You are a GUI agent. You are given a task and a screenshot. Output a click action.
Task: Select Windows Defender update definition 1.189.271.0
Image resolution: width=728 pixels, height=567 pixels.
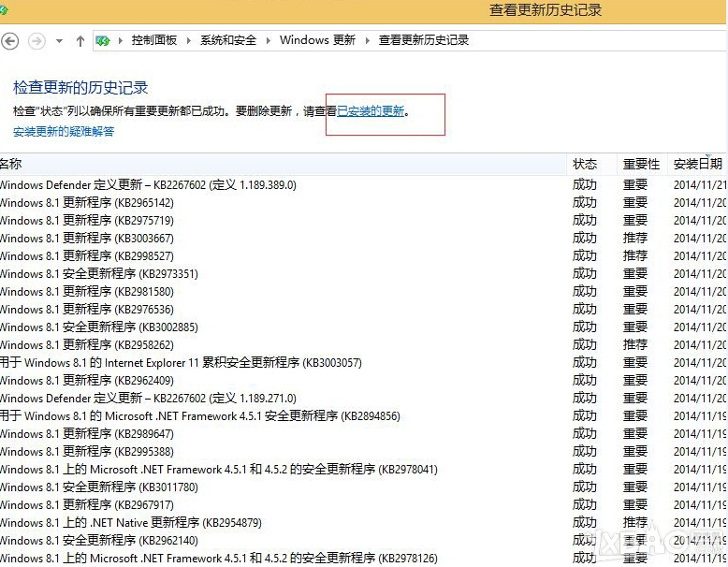click(364, 399)
